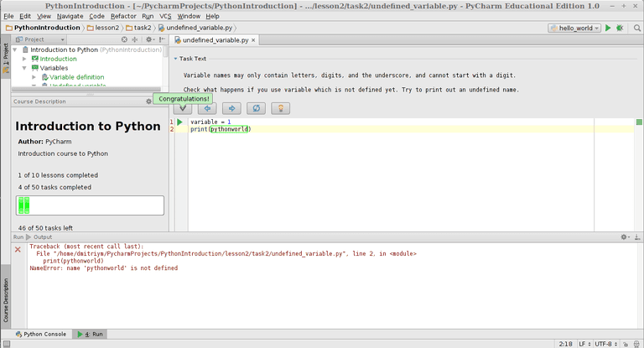This screenshot has width=644, height=348.
Task: Open the Code menu
Action: pyautogui.click(x=96, y=16)
